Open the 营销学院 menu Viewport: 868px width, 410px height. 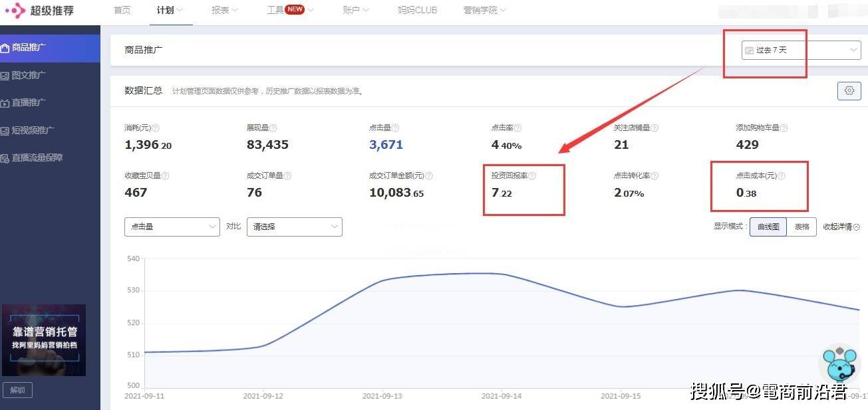(x=485, y=10)
